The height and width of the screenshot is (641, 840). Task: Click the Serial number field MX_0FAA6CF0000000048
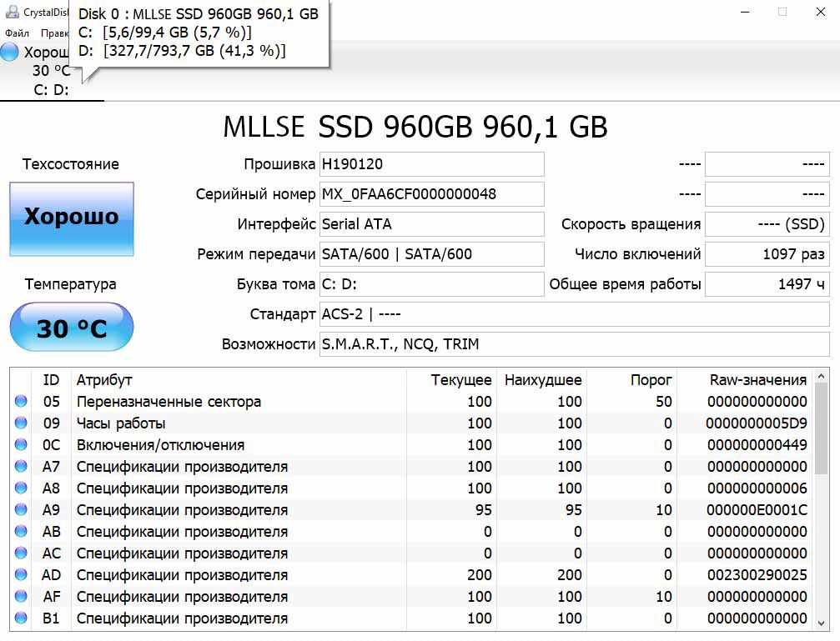[x=431, y=194]
